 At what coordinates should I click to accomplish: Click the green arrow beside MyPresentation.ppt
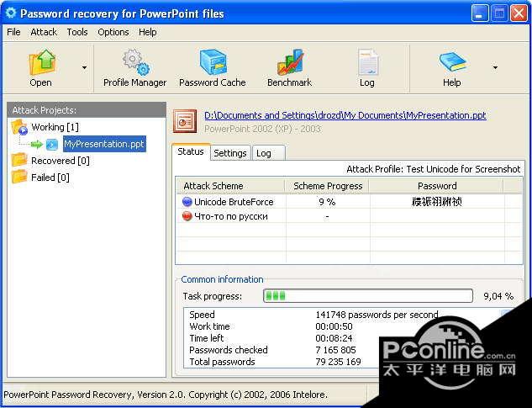pos(36,145)
